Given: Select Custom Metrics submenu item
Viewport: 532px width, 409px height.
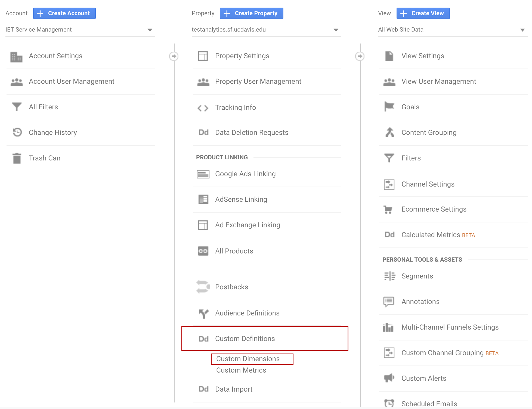Looking at the screenshot, I should pyautogui.click(x=241, y=370).
